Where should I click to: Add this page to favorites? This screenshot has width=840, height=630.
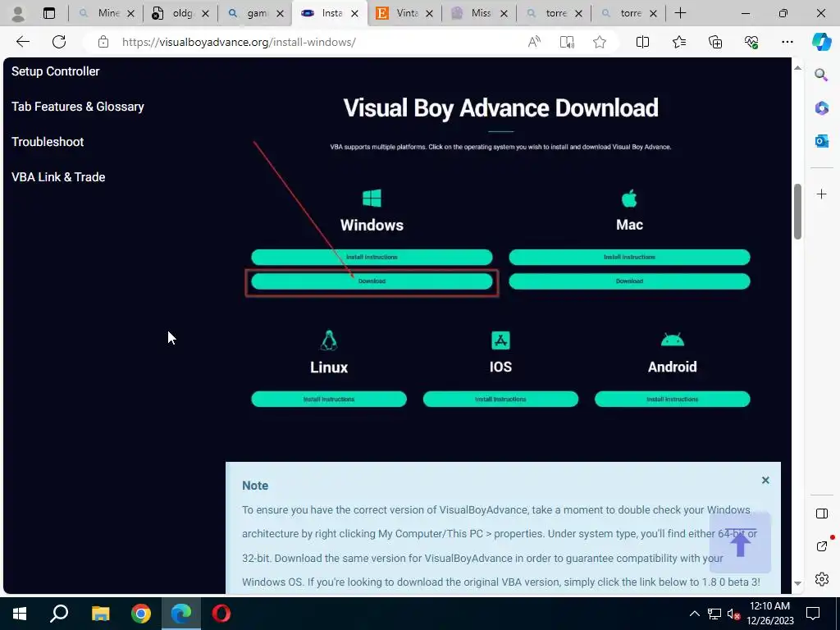click(600, 42)
